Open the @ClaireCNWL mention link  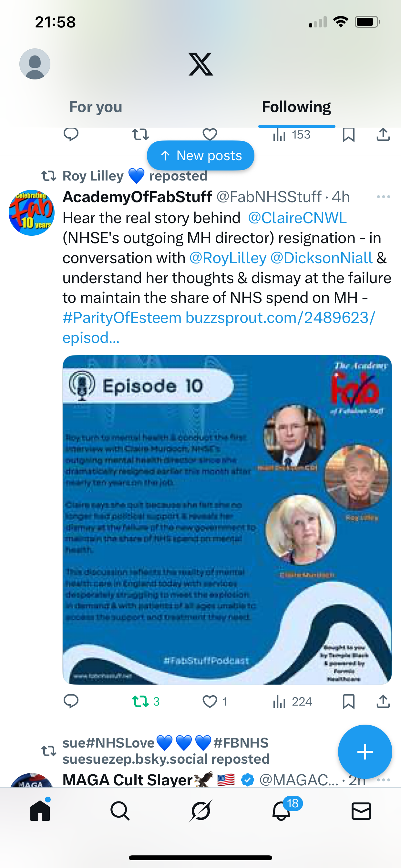coord(297,218)
